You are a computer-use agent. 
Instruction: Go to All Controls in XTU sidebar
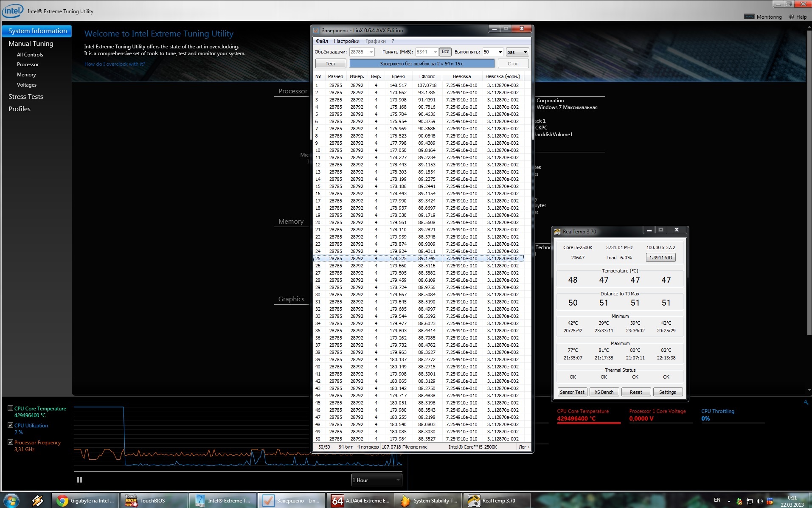pyautogui.click(x=30, y=55)
